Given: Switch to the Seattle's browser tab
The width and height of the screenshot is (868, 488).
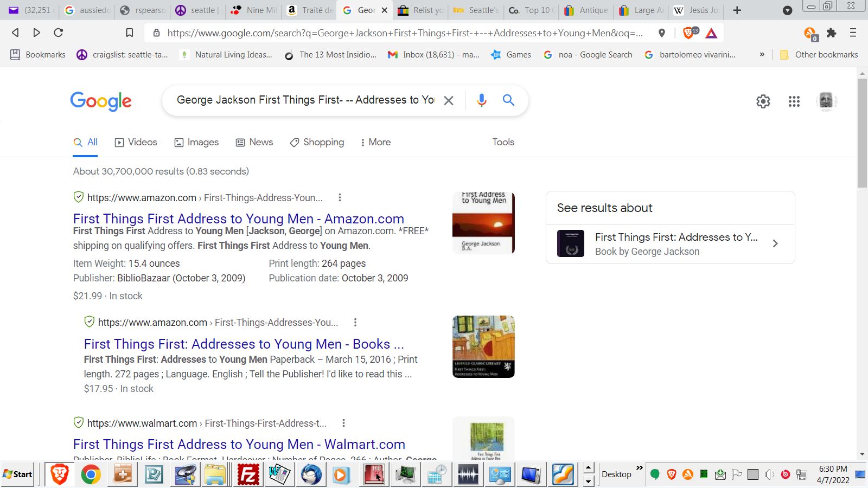Looking at the screenshot, I should click(475, 10).
